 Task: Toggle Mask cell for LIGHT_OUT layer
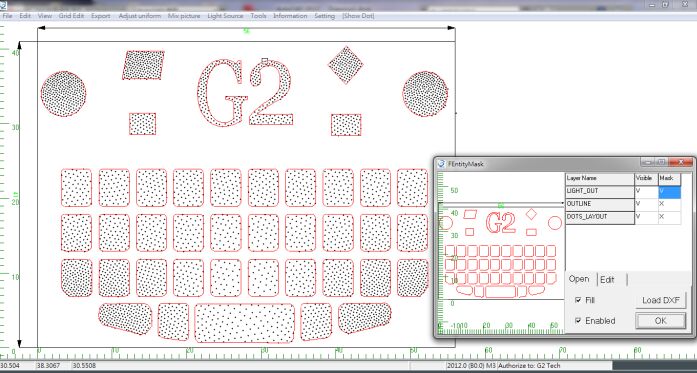click(669, 192)
